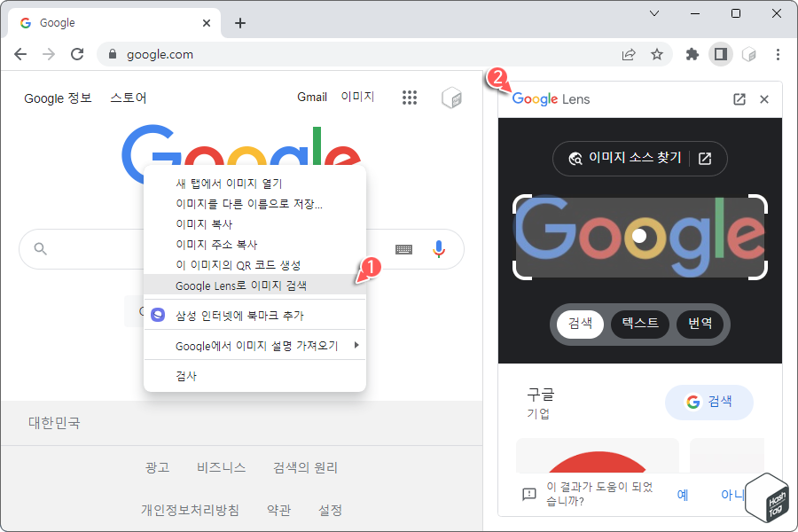Image resolution: width=798 pixels, height=532 pixels.
Task: Choose 삼성 인터넷에 북마크 추가
Action: pos(254,315)
